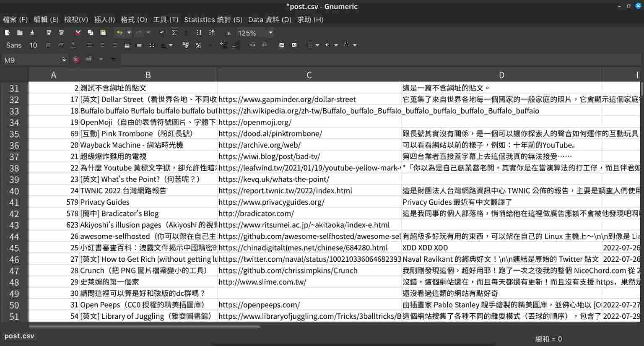
Task: Increase decimal places icon
Action: coord(223,45)
